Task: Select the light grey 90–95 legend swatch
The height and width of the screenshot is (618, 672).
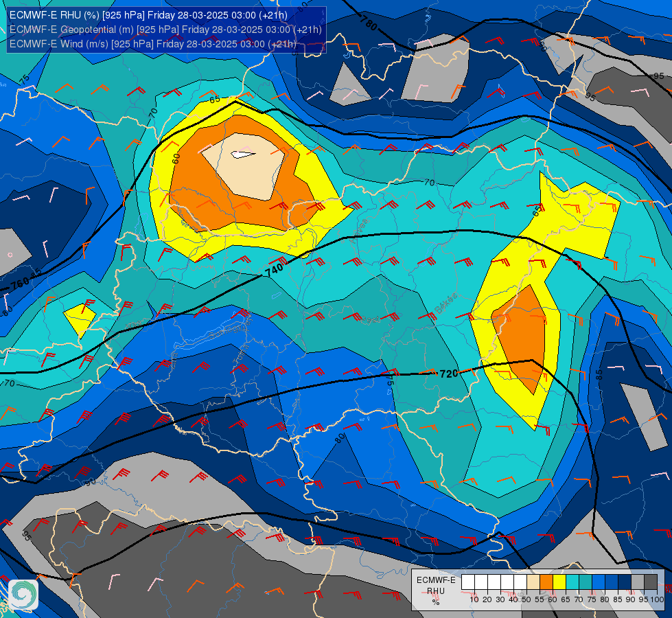Action: (x=638, y=582)
